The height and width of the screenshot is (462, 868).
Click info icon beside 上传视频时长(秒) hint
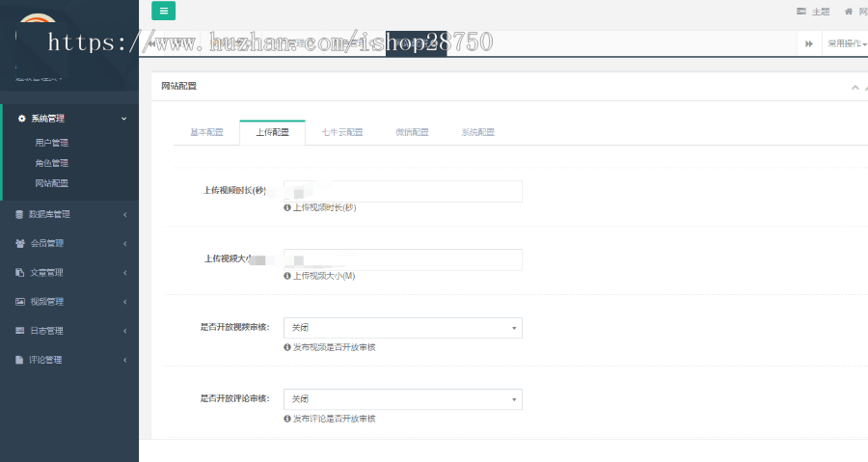pyautogui.click(x=287, y=207)
